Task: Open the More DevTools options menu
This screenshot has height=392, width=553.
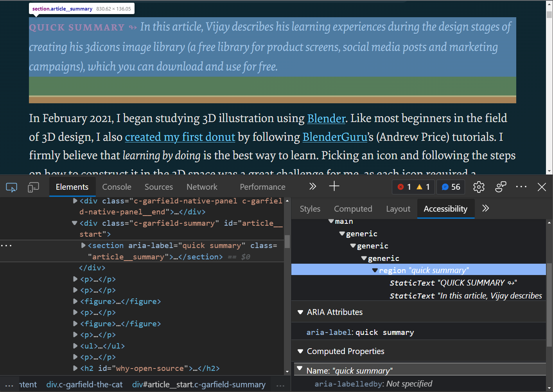Action: [521, 187]
